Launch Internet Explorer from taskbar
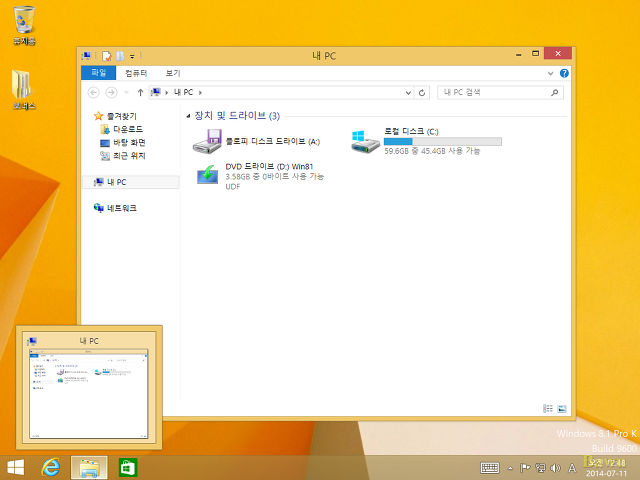640x480 pixels. 51,467
